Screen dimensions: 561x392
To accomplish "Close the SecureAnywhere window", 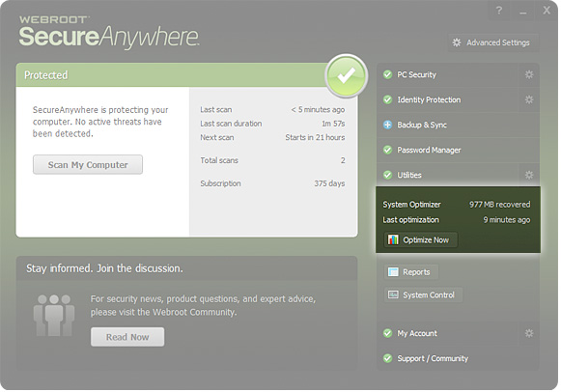I will 547,11.
